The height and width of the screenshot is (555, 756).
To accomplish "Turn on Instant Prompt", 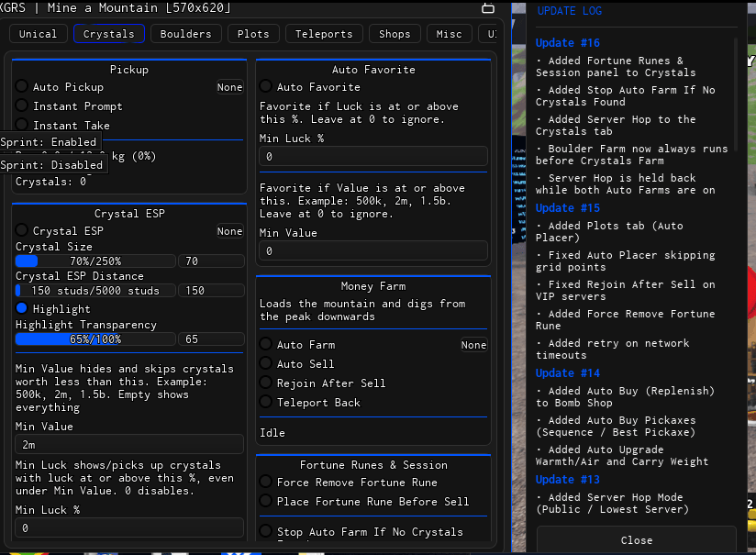I will tap(22, 105).
